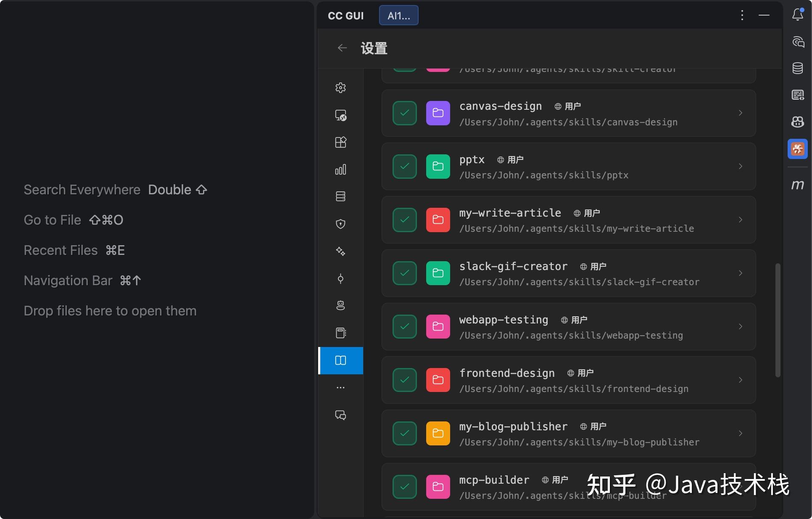The image size is (812, 519).
Task: Expand the my-blog-publisher row chevron
Action: pos(740,433)
